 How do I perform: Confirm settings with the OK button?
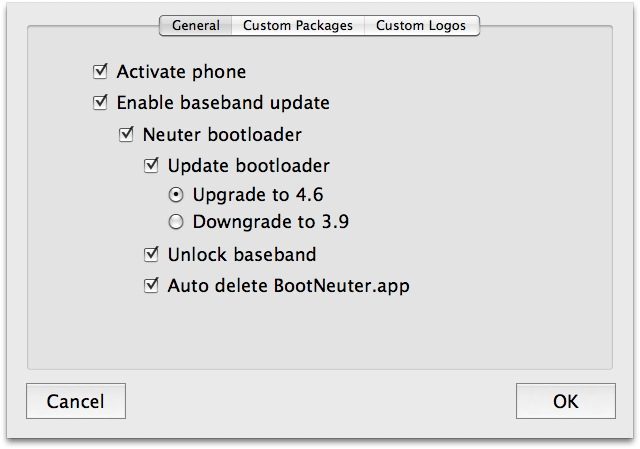tap(565, 402)
